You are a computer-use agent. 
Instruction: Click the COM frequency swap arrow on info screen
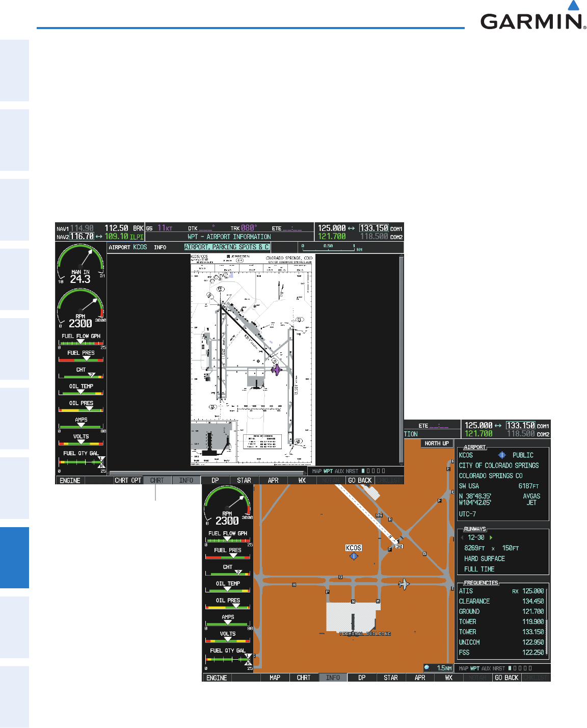tap(498, 426)
